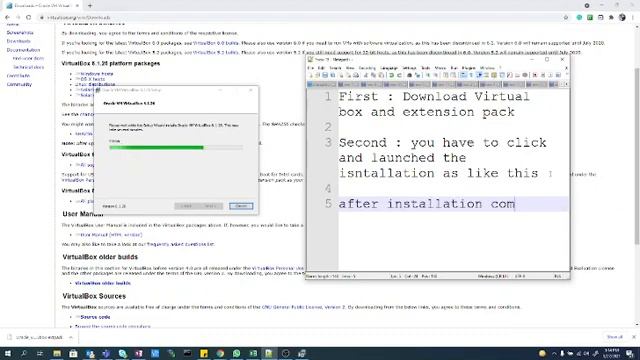Open Documentation in the website sidebar
The image size is (640, 360).
[23, 50]
